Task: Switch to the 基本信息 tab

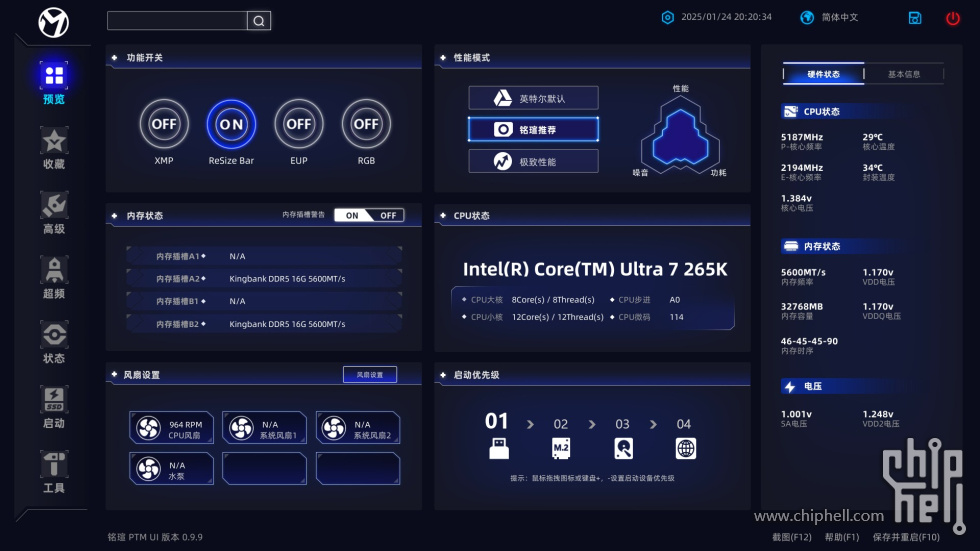Action: point(904,74)
